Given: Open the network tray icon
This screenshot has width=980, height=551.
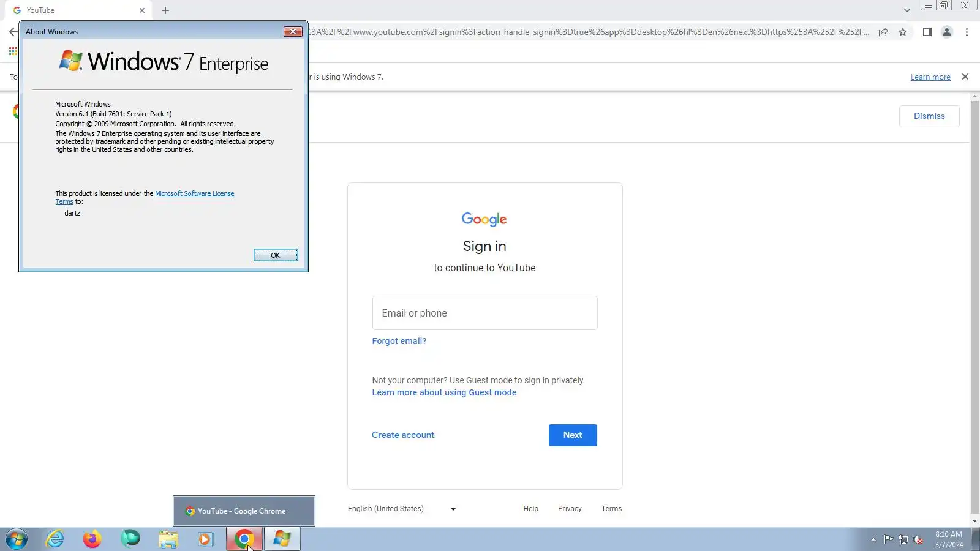Looking at the screenshot, I should click(903, 539).
